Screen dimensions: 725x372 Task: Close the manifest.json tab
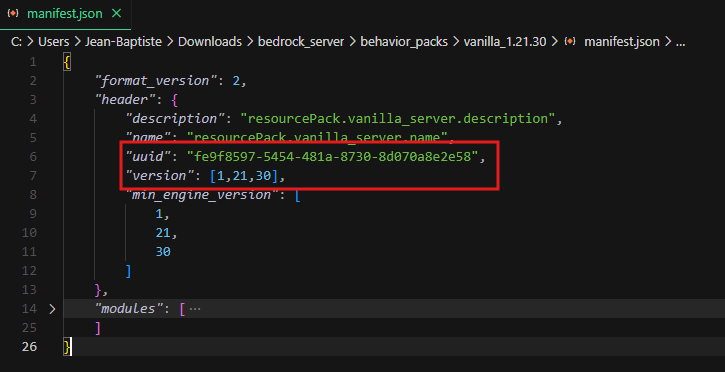point(117,14)
